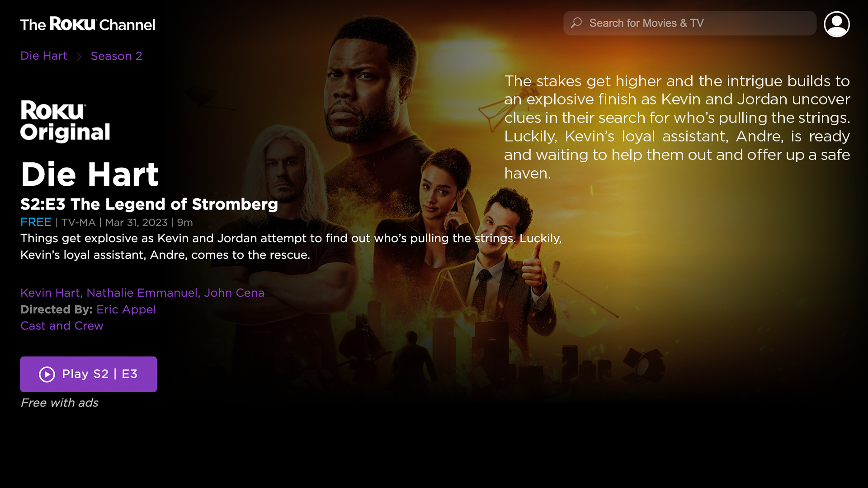The width and height of the screenshot is (868, 488).
Task: Click the episode title The Legend of Stromberg
Action: [174, 204]
